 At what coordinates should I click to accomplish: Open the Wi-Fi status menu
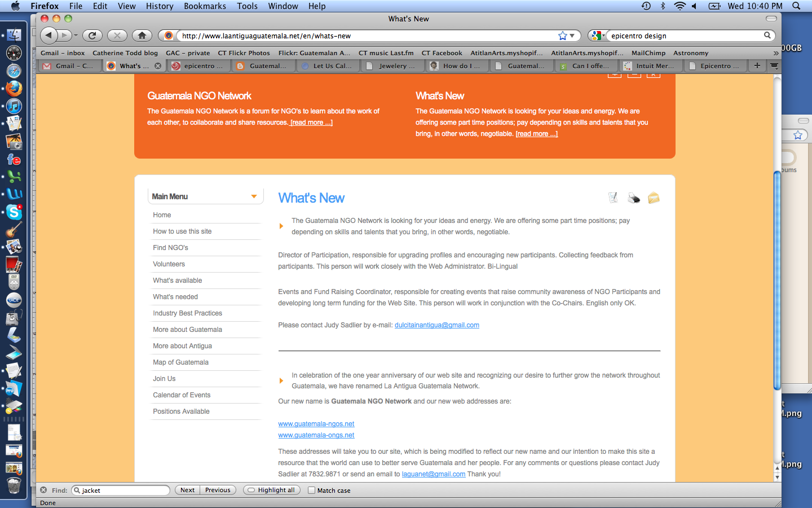(x=680, y=6)
